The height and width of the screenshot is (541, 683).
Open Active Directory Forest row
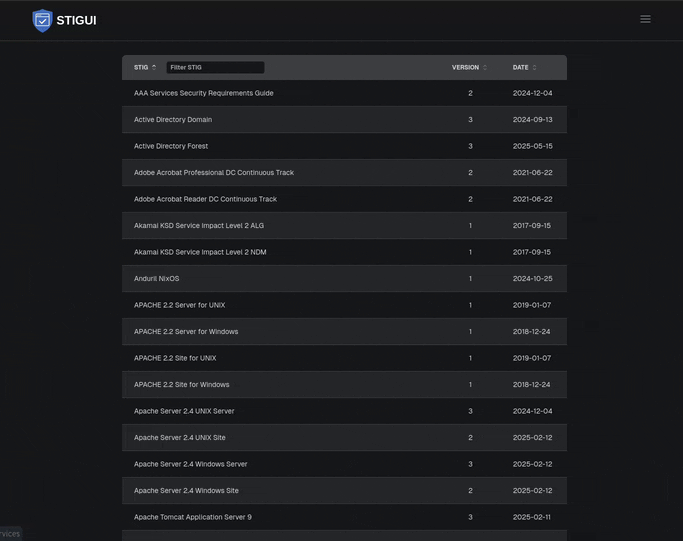(344, 146)
